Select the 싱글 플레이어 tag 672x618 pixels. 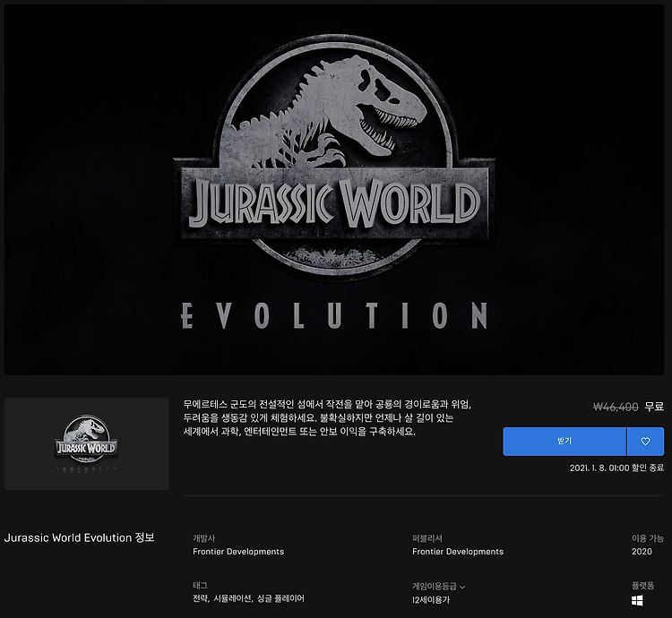click(280, 598)
